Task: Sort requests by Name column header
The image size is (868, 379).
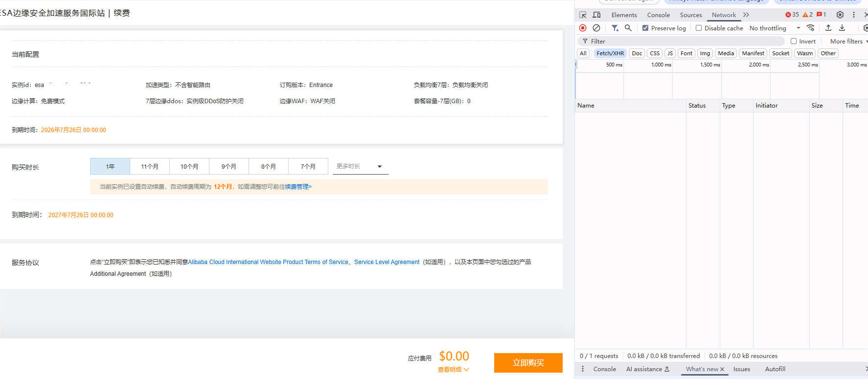Action: tap(630, 106)
